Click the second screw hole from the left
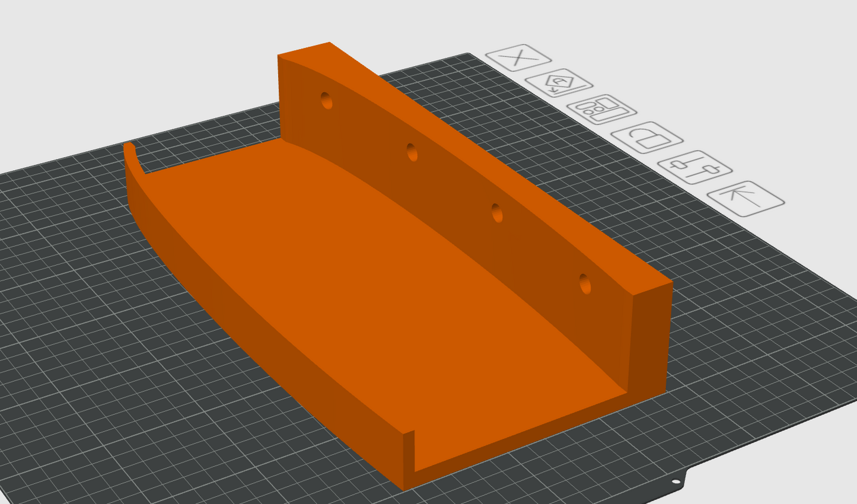 coord(412,153)
